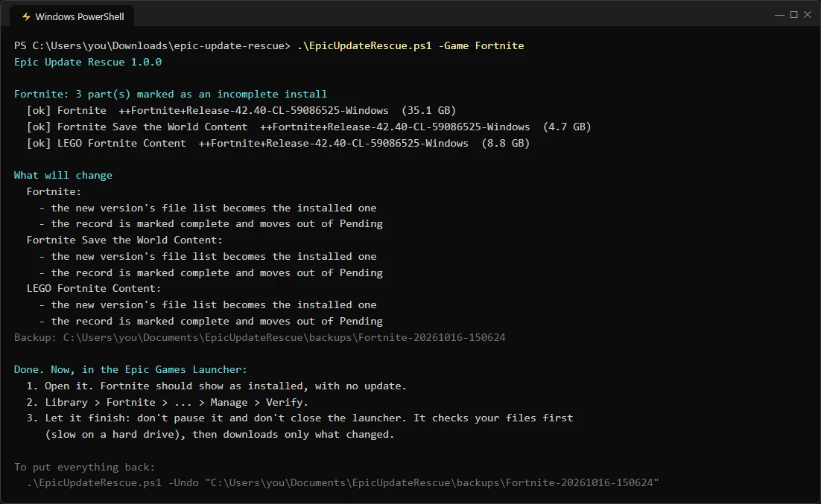The image size is (821, 504).
Task: Click step '2. Library > Fortnite > ... > Manage > Verify.'
Action: coord(167,403)
